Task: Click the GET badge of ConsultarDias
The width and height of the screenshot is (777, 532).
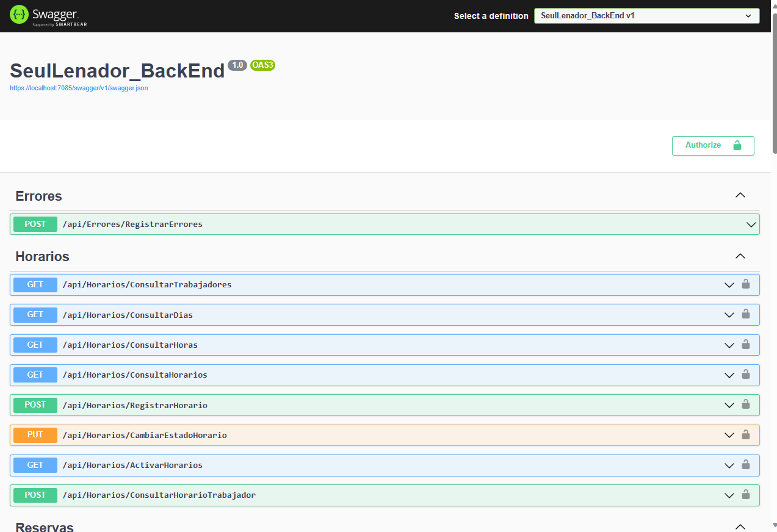Action: [35, 315]
